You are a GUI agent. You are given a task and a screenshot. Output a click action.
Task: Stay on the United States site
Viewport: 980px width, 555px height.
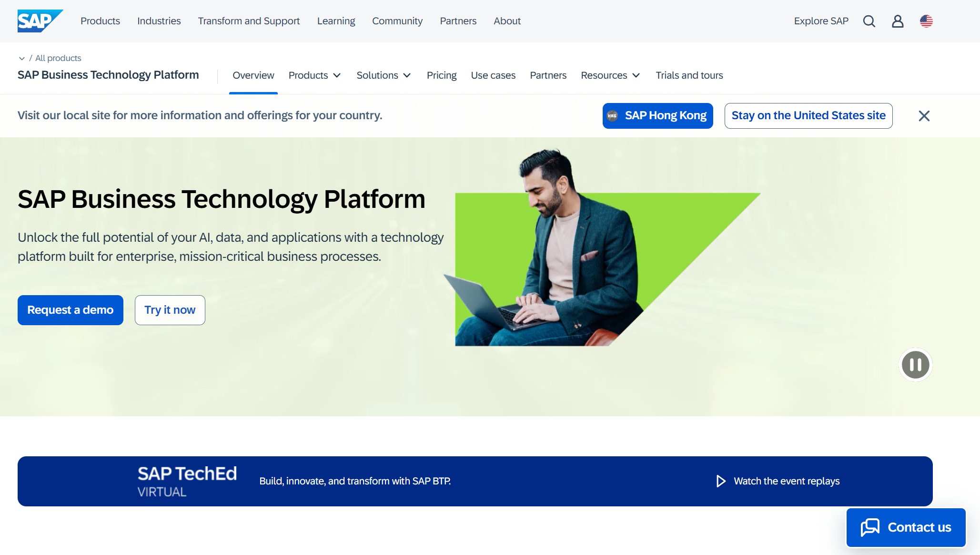[808, 115]
